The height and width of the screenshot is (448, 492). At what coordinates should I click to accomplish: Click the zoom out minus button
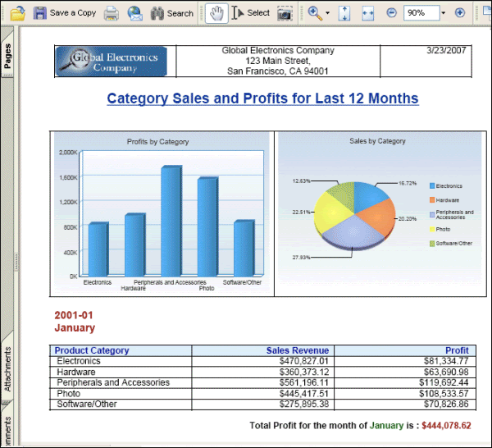point(392,13)
